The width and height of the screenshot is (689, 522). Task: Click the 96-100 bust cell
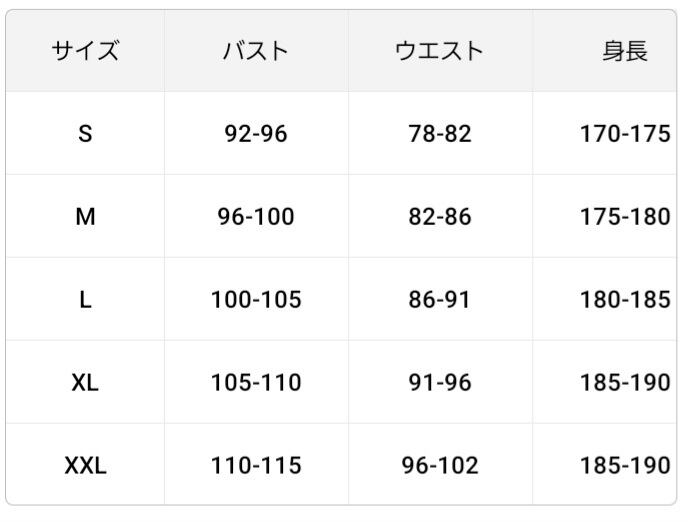[x=255, y=217]
